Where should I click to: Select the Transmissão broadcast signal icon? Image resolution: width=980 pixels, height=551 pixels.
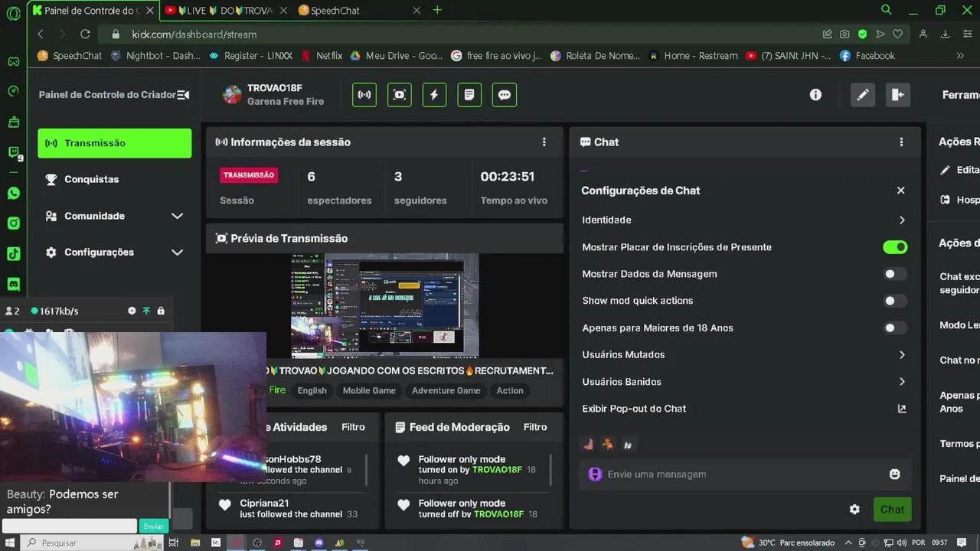(x=364, y=94)
